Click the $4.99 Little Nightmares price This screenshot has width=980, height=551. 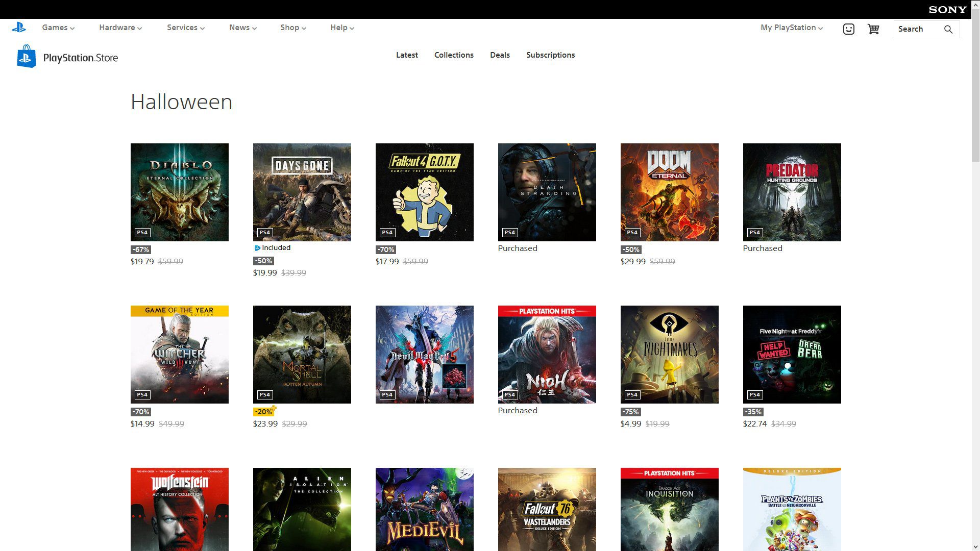pyautogui.click(x=631, y=423)
